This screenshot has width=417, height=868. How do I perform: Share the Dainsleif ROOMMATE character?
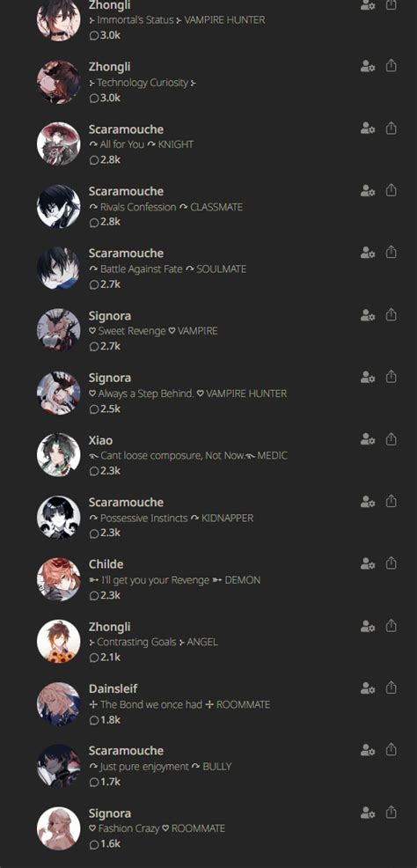pos(391,688)
